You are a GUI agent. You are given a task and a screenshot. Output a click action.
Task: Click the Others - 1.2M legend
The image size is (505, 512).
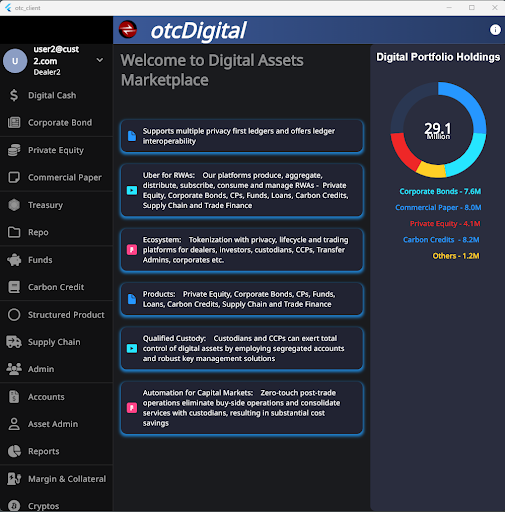pos(456,256)
